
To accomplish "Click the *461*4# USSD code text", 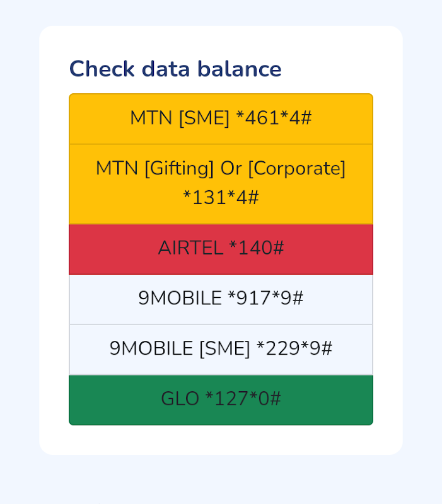I will point(274,118).
